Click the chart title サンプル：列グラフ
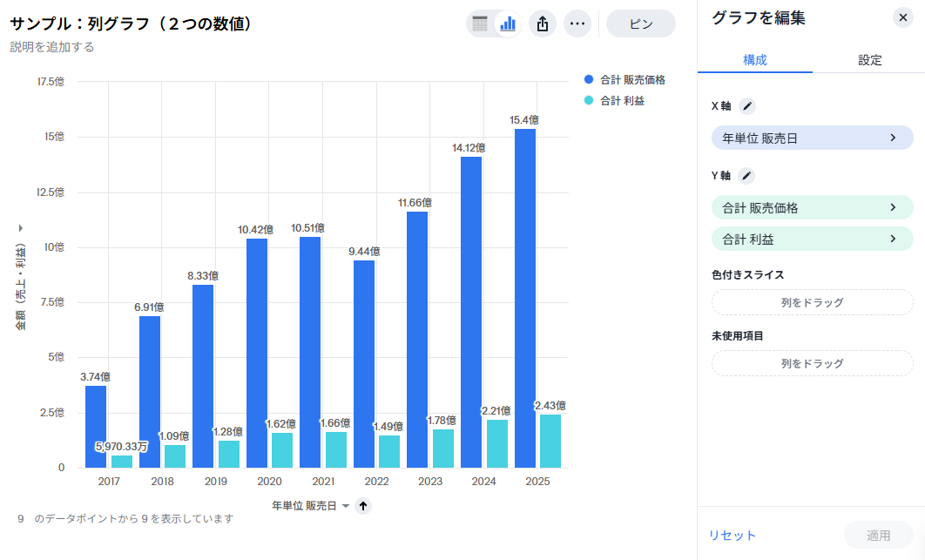 [131, 24]
